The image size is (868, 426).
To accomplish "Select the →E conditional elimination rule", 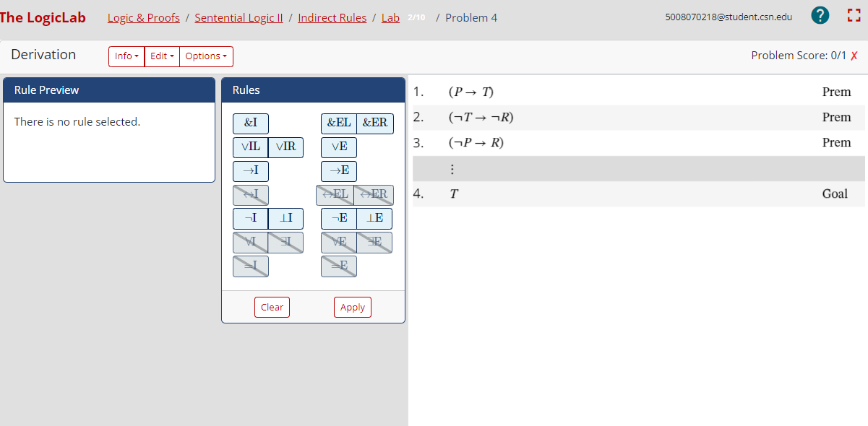I will point(339,170).
